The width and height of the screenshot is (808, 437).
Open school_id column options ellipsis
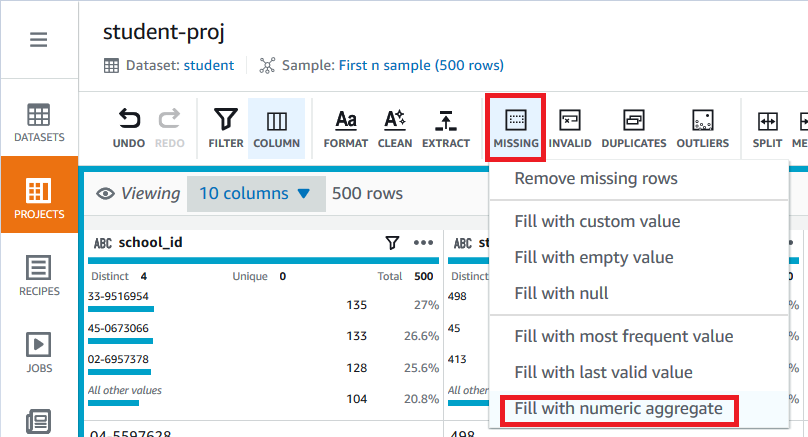tap(423, 243)
